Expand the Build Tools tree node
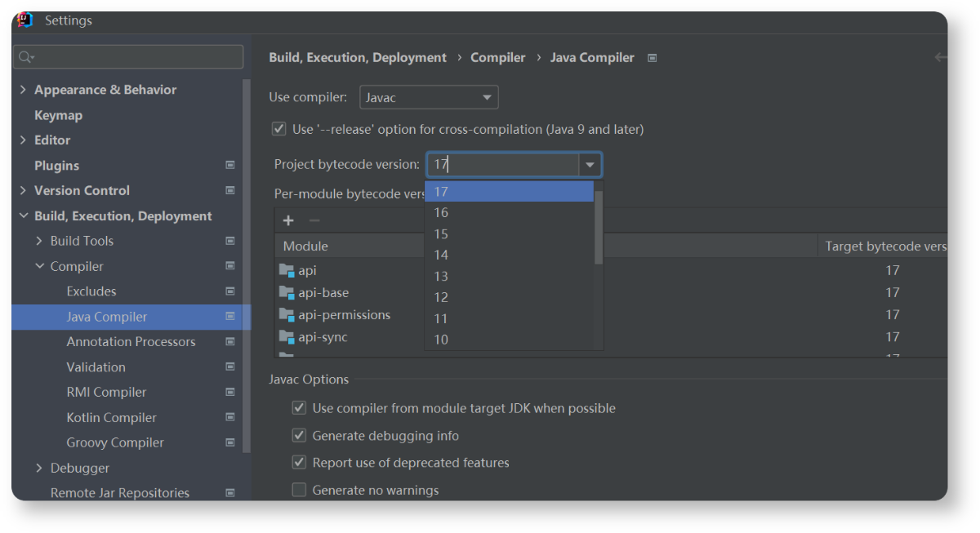This screenshot has width=980, height=533. tap(39, 241)
